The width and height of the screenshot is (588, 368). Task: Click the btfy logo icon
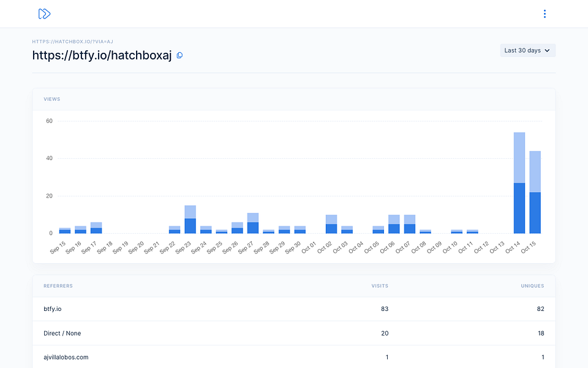[44, 14]
